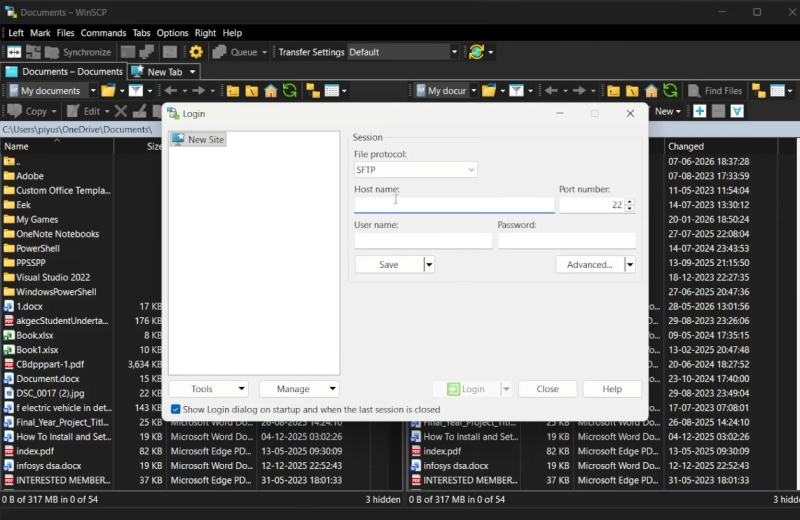Click the left panel back arrow
The image size is (800, 520).
coord(171,91)
